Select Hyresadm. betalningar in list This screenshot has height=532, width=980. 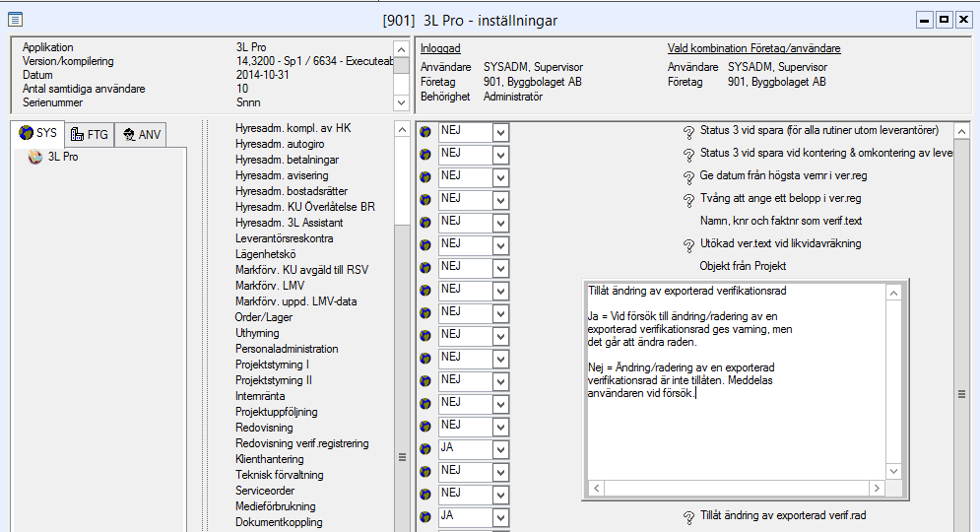[287, 160]
